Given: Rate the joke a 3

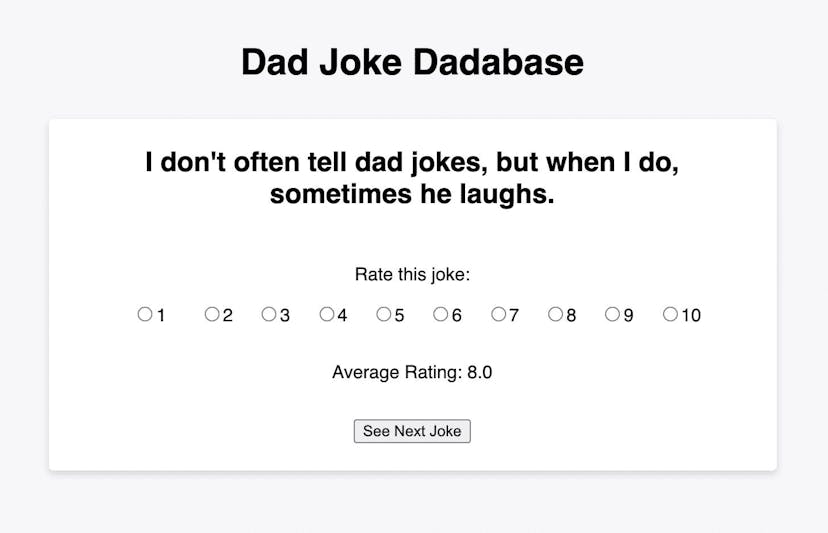Looking at the screenshot, I should (x=269, y=314).
